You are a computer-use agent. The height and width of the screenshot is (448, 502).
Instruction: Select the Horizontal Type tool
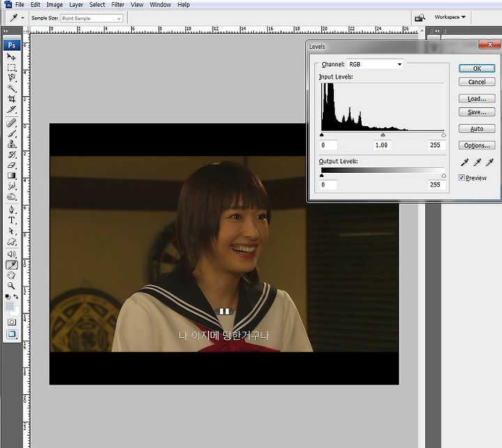(11, 220)
